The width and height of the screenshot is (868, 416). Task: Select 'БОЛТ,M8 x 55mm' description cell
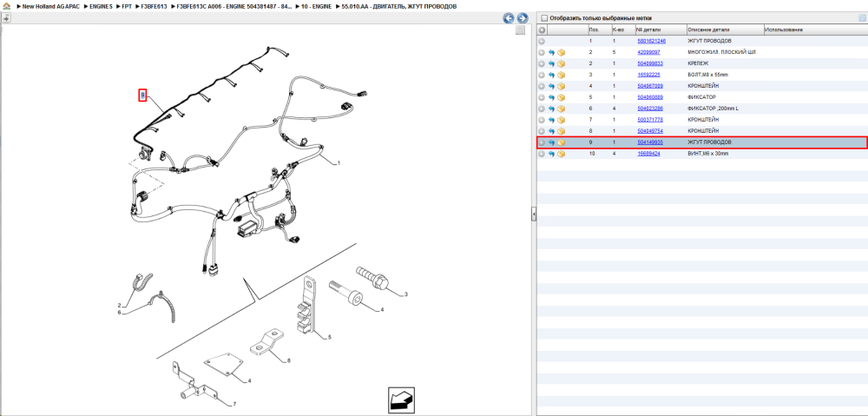707,75
